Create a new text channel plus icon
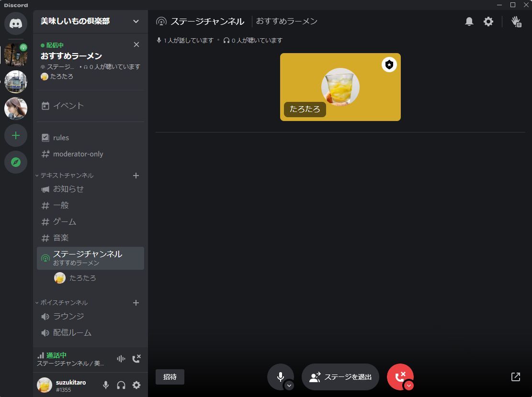 tap(136, 176)
